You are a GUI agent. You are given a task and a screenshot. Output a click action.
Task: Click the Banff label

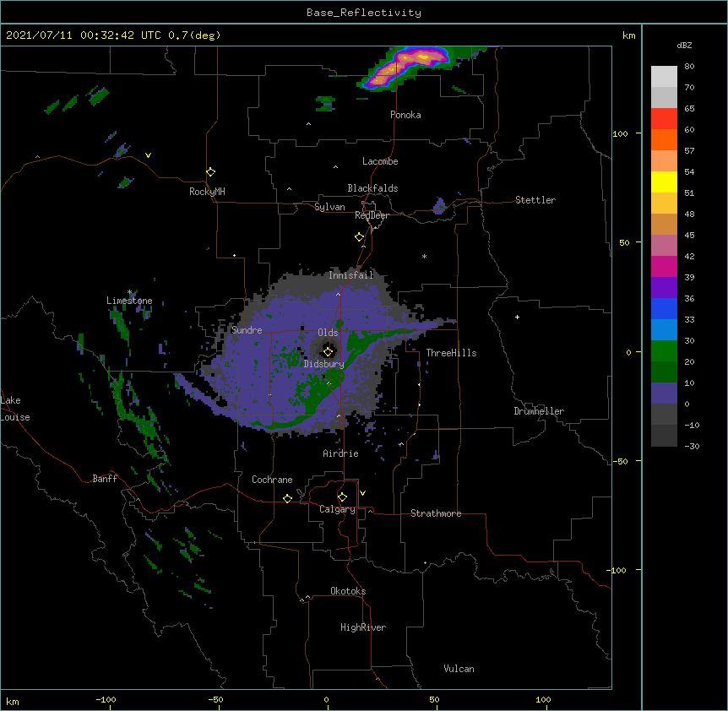point(105,479)
